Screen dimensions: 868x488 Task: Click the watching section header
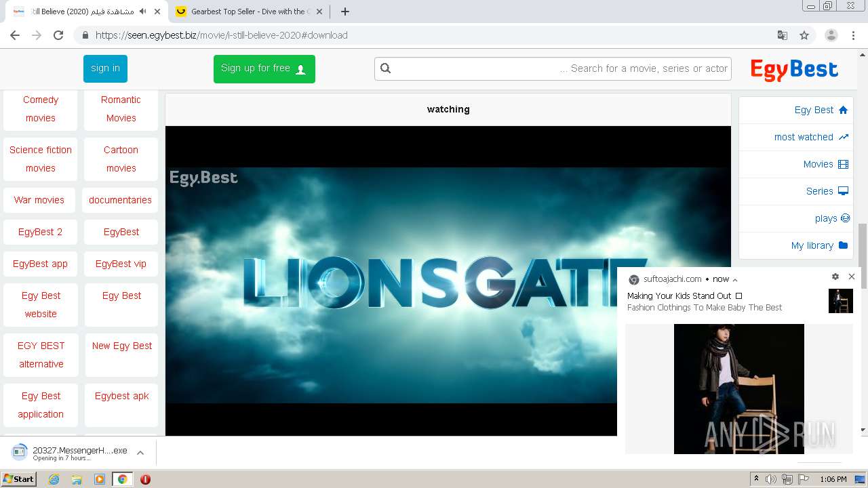448,109
